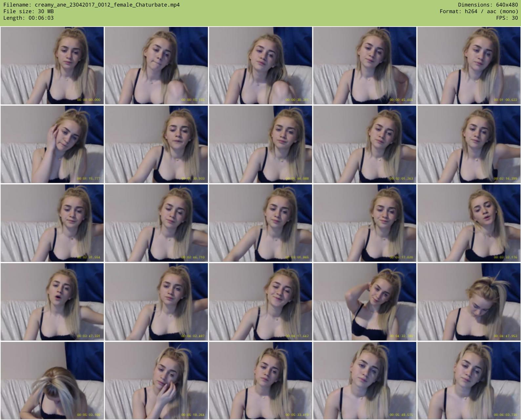Select the frame at 00:03:32

pos(469,223)
